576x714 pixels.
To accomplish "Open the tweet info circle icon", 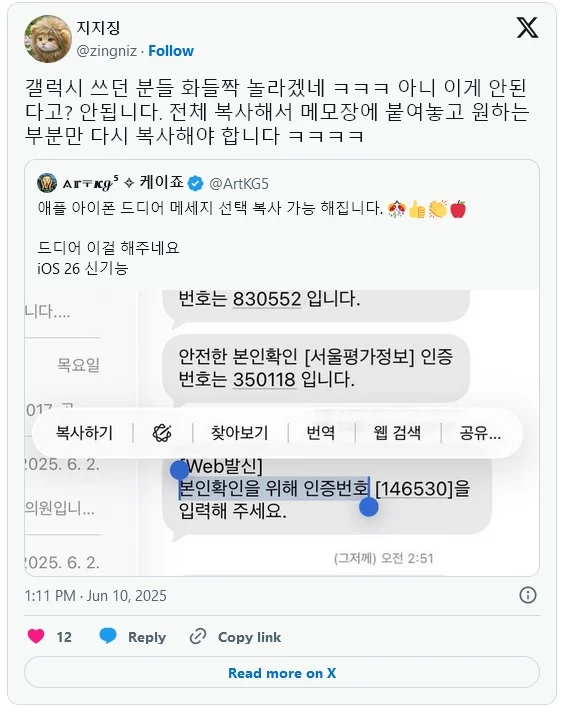I will (528, 595).
